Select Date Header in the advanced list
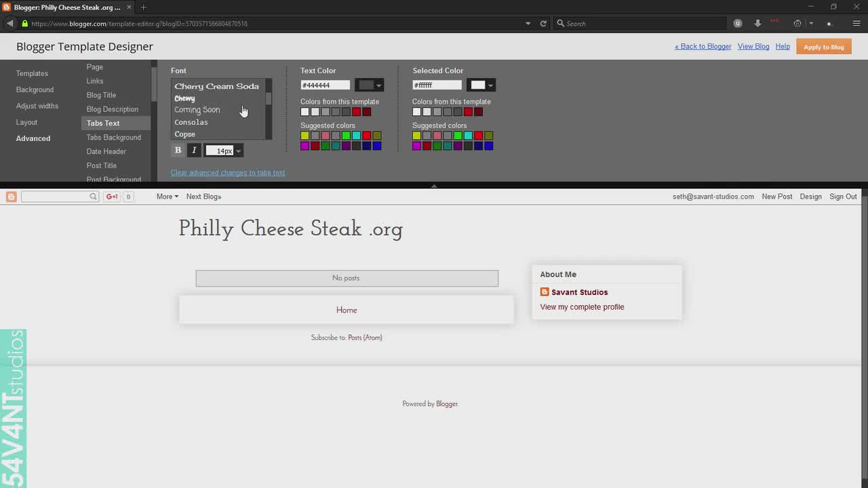The image size is (868, 488). click(106, 151)
